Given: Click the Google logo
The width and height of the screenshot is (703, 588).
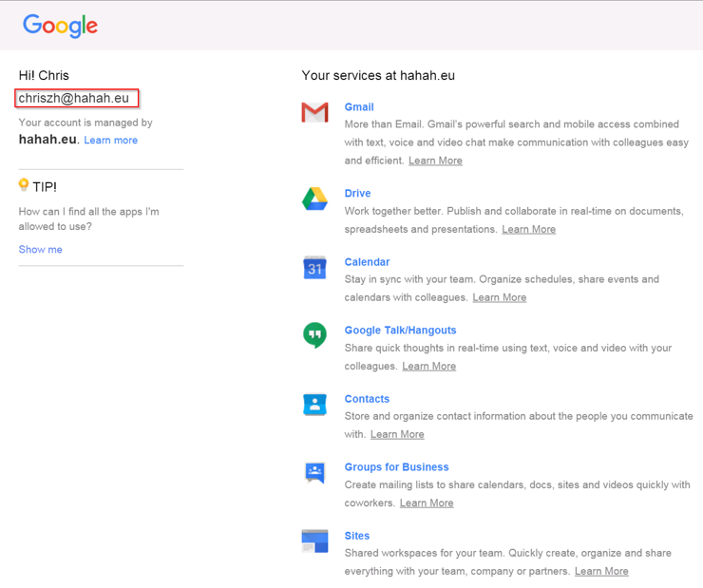Looking at the screenshot, I should pos(61,26).
